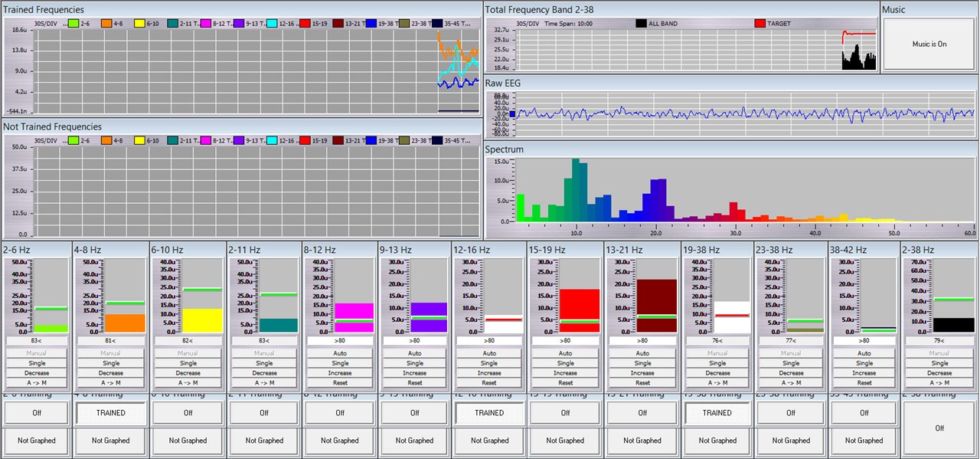Click the large Off button for 2-38 Hz
Image resolution: width=980 pixels, height=459 pixels.
tap(939, 428)
